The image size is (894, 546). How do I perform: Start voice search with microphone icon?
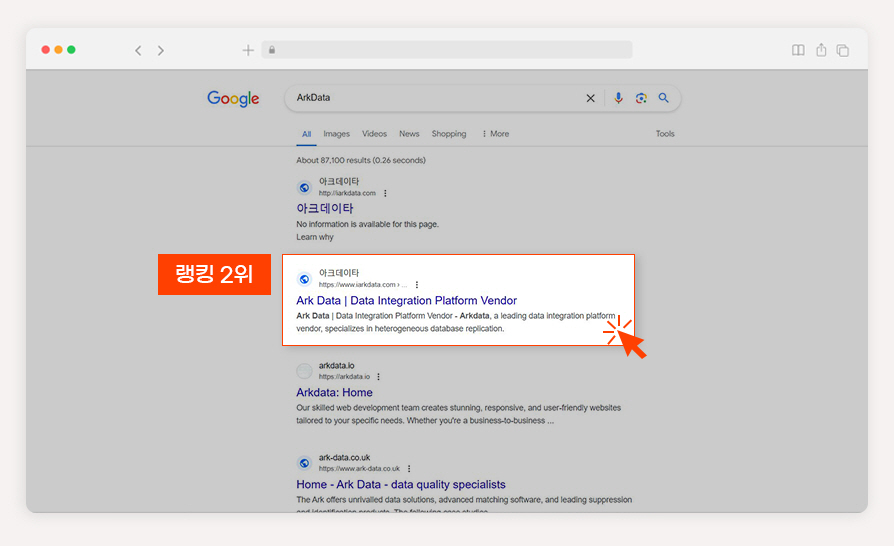point(618,98)
